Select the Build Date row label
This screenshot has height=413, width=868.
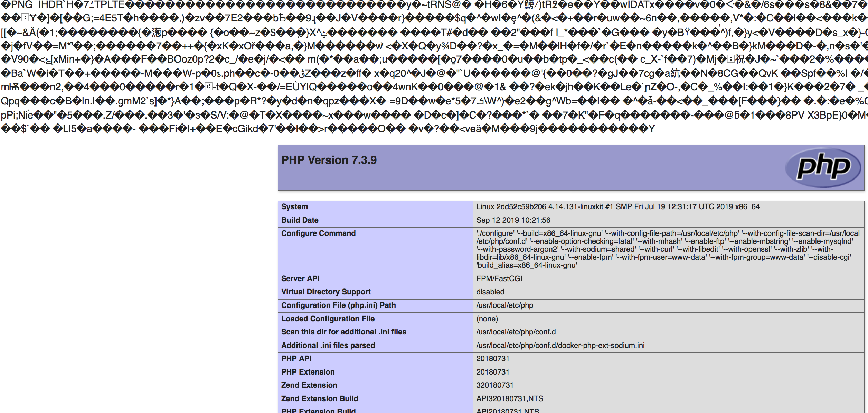click(x=300, y=220)
